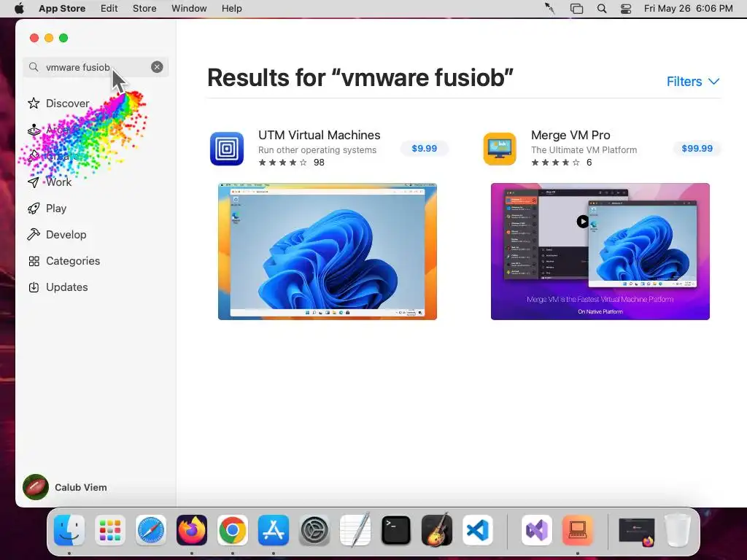747x560 pixels.
Task: Select the 'Run other operating systems' subtitle
Action: pos(317,149)
